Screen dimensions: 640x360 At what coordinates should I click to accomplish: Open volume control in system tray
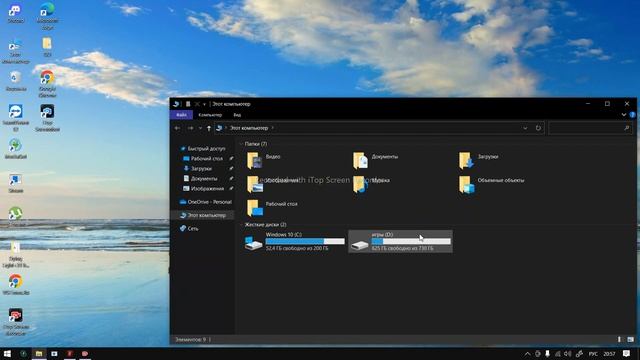(x=567, y=354)
